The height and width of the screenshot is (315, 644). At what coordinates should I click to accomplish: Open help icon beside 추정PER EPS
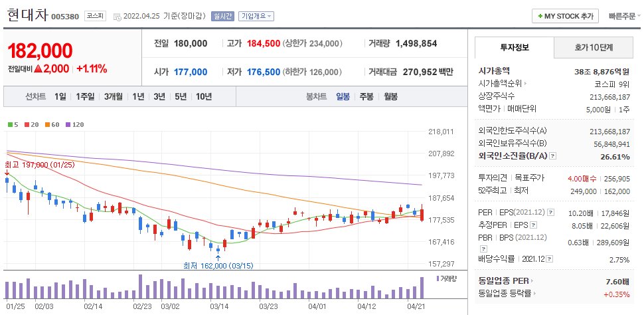(533, 225)
